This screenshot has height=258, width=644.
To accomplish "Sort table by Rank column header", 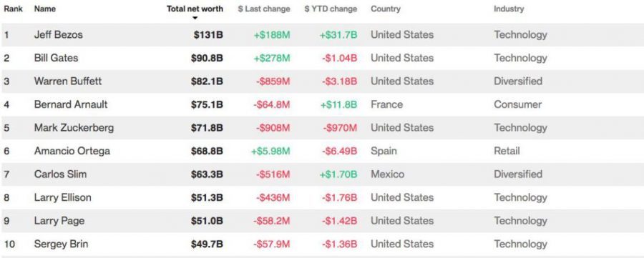I will pos(13,9).
